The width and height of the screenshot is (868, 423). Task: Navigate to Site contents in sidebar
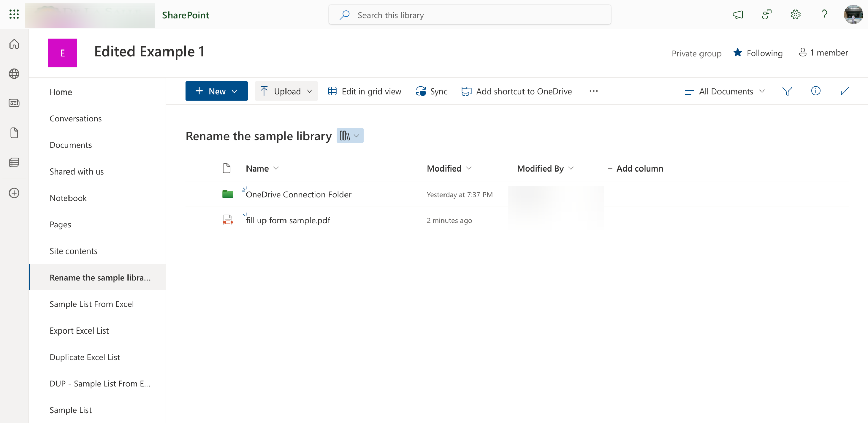tap(73, 251)
